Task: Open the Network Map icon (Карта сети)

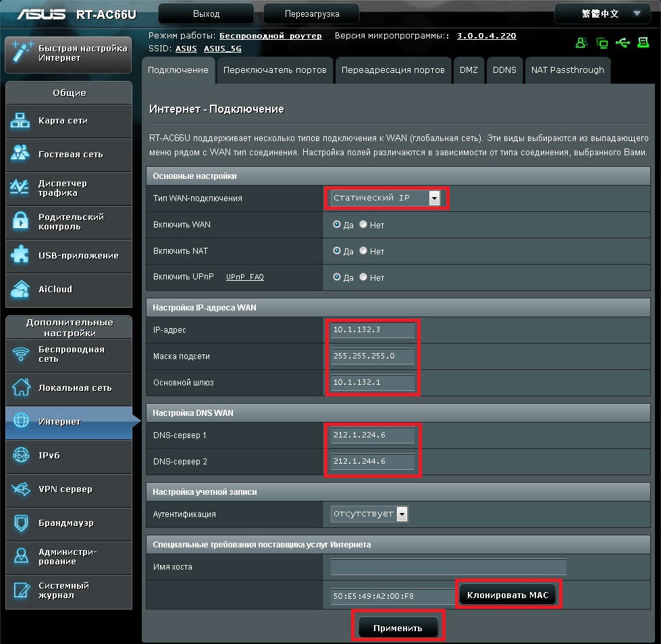Action: pos(21,121)
